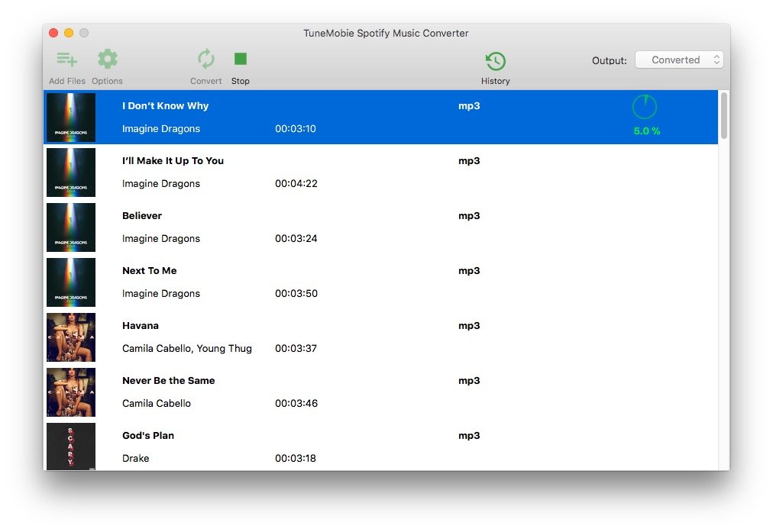Click the red close window button
The height and width of the screenshot is (532, 773).
[x=53, y=33]
